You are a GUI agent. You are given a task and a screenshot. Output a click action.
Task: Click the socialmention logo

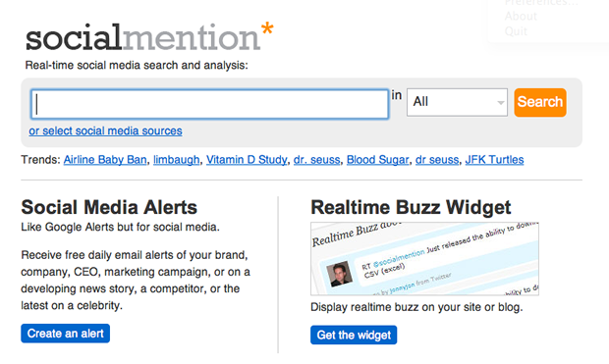(x=149, y=36)
